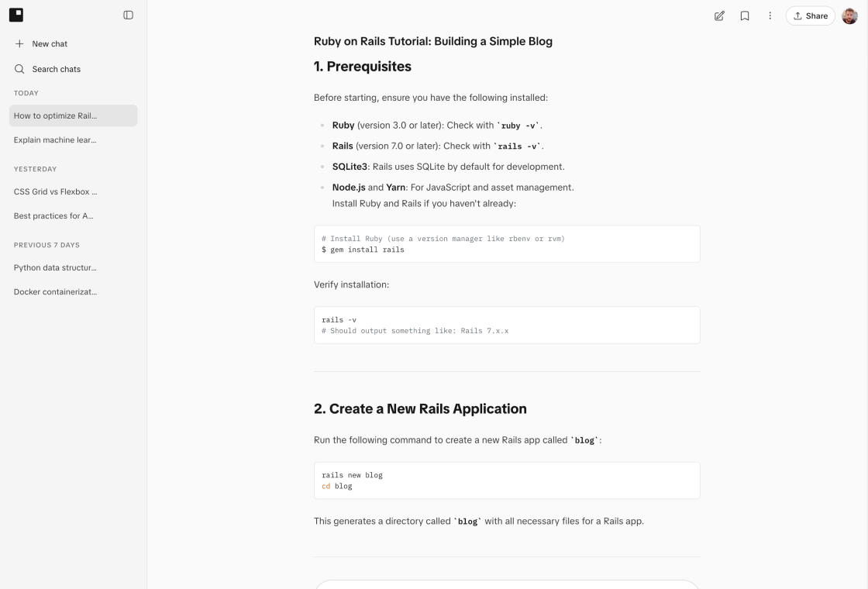Click the gem install rails code block
The image size is (868, 589).
tap(507, 244)
